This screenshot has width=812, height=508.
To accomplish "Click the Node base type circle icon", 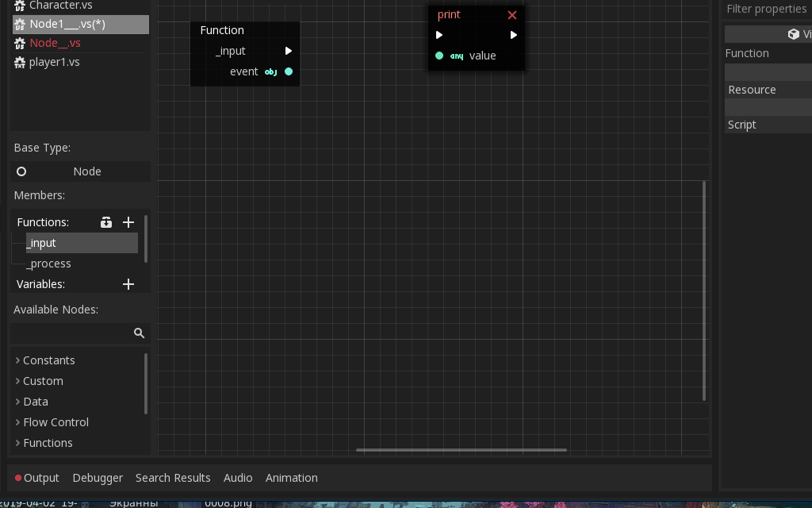I will pos(21,171).
